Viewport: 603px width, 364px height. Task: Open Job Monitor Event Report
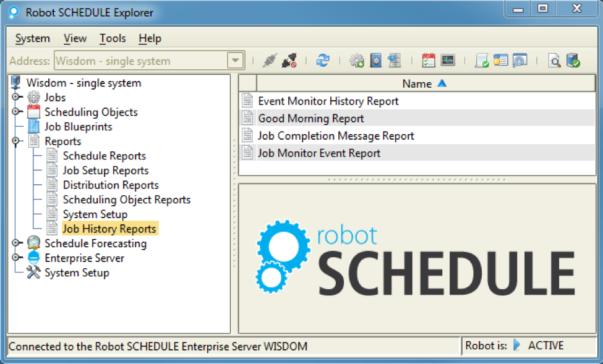click(319, 153)
